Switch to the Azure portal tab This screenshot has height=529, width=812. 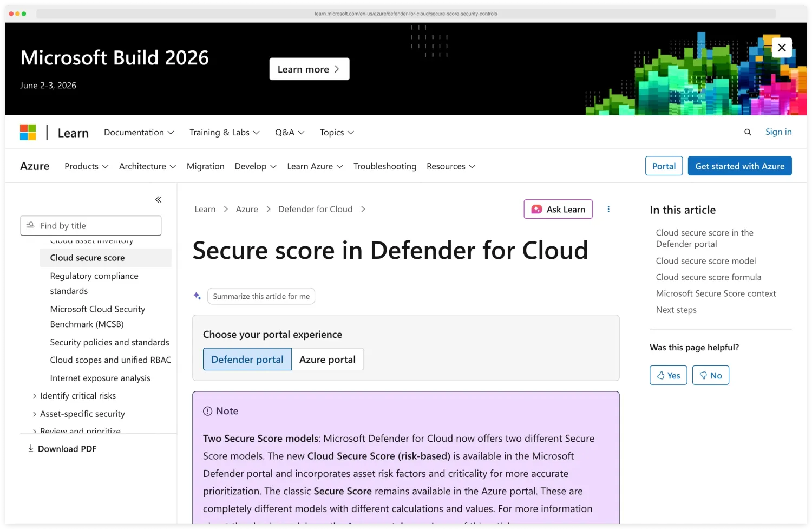(x=328, y=360)
